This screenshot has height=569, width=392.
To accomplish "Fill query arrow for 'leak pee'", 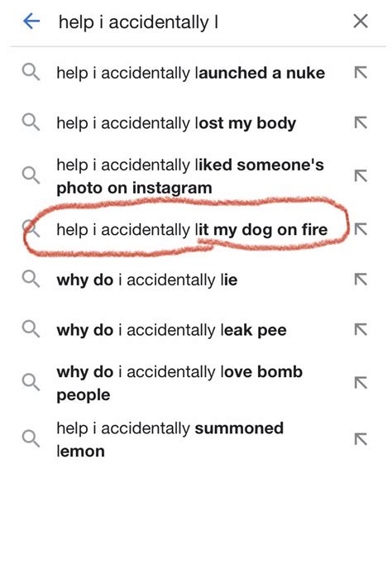I will pyautogui.click(x=361, y=329).
